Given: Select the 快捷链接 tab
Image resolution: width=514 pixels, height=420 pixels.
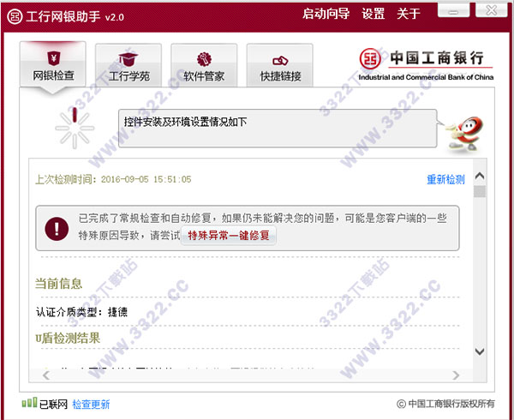Looking at the screenshot, I should coord(280,65).
